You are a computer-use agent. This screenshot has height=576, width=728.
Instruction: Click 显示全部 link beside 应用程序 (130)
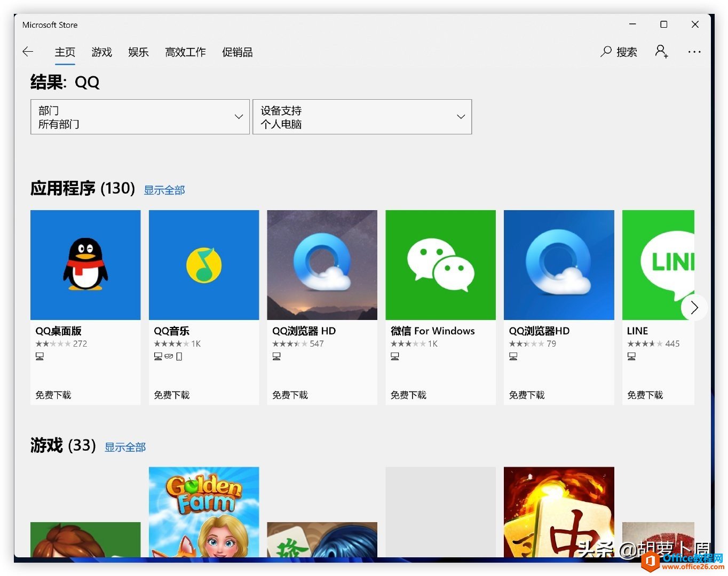164,190
